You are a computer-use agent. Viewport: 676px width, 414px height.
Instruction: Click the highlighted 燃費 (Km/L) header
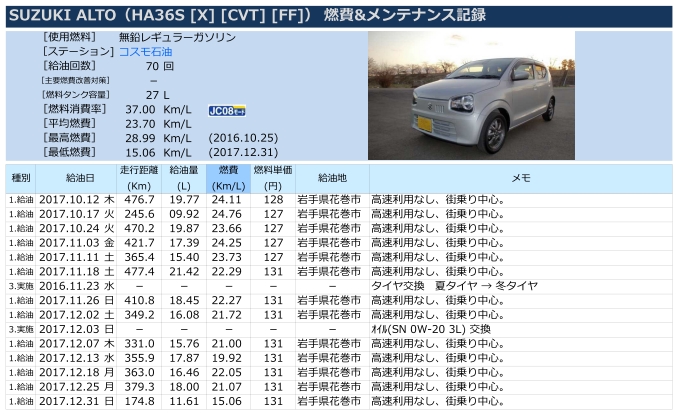coord(228,178)
